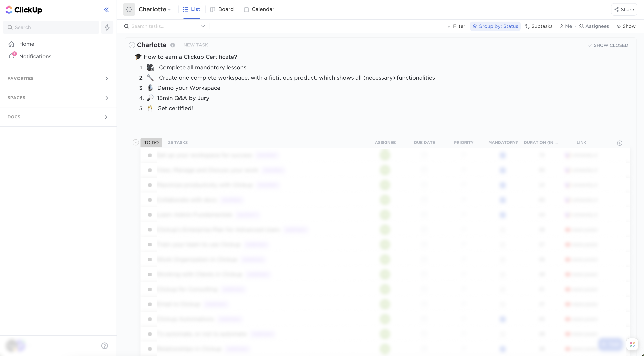644x356 pixels.
Task: Click the MANDATORY? column header
Action: [503, 143]
